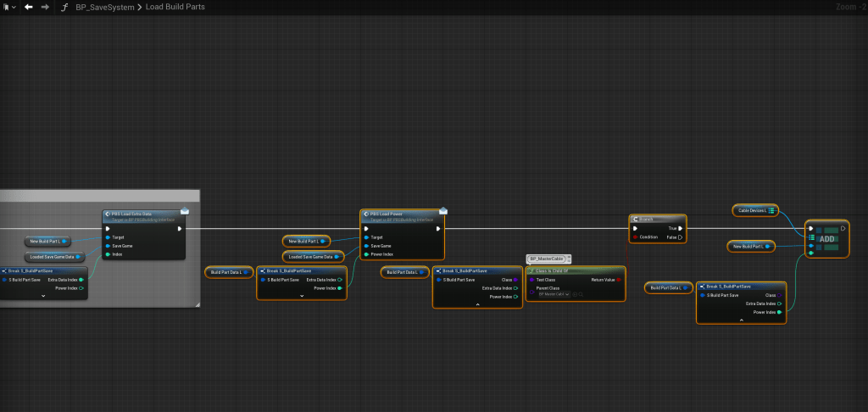Select the ADD array node
868x412 pixels.
point(825,239)
